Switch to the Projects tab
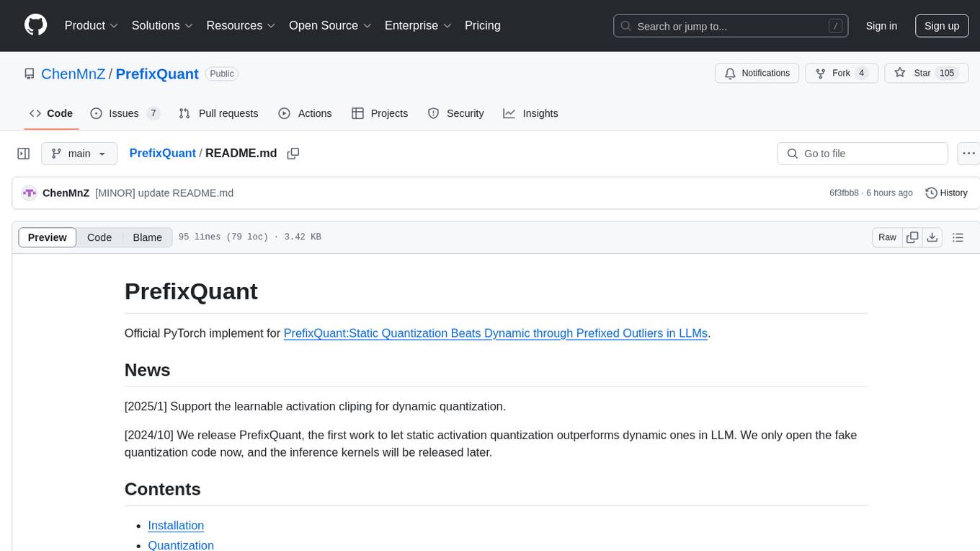This screenshot has width=980, height=551. tap(380, 113)
